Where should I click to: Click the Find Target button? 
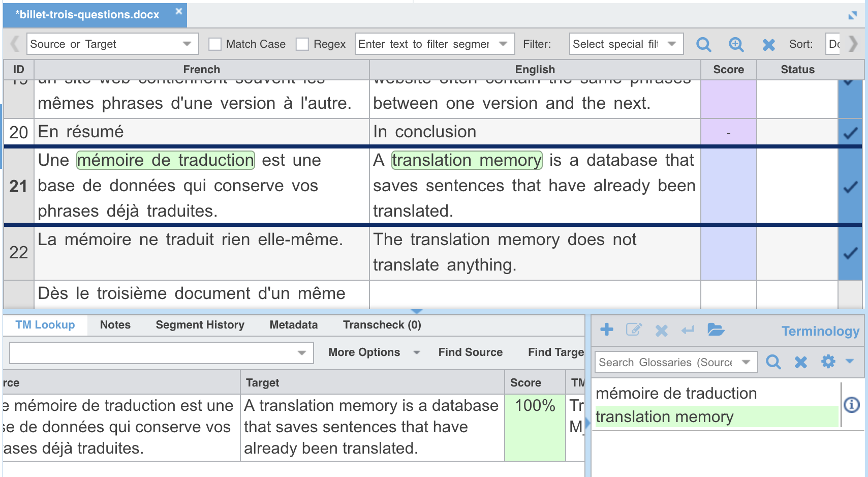(x=556, y=352)
